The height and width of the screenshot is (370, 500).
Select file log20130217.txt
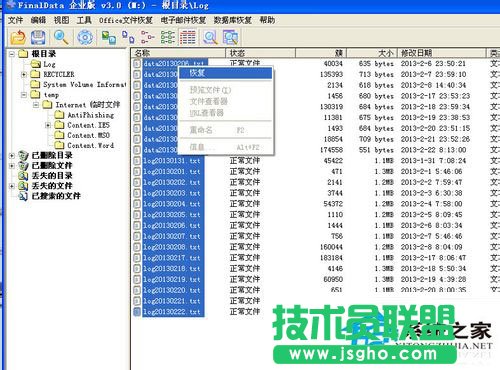(172, 258)
